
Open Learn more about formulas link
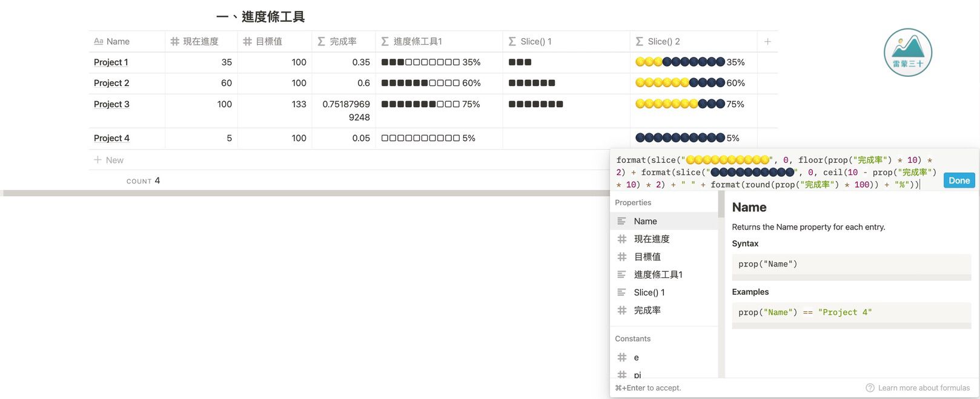click(923, 388)
